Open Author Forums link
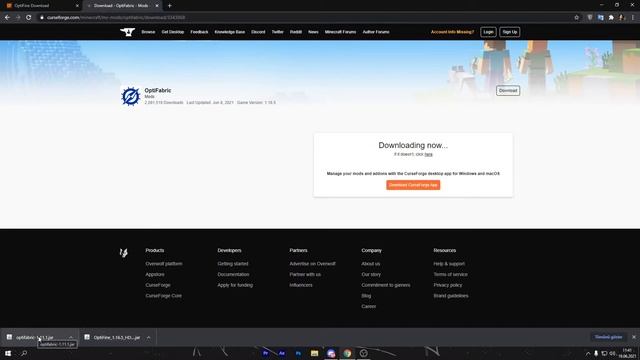 (x=376, y=32)
